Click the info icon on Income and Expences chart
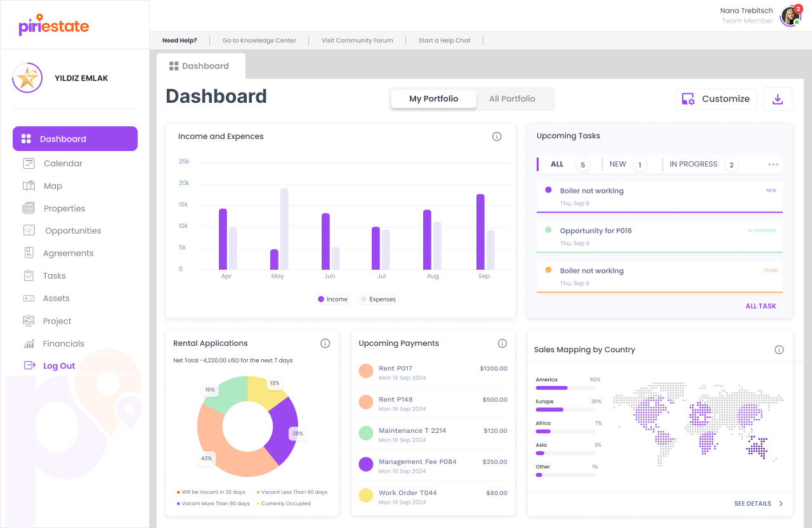The image size is (812, 528). point(497,136)
